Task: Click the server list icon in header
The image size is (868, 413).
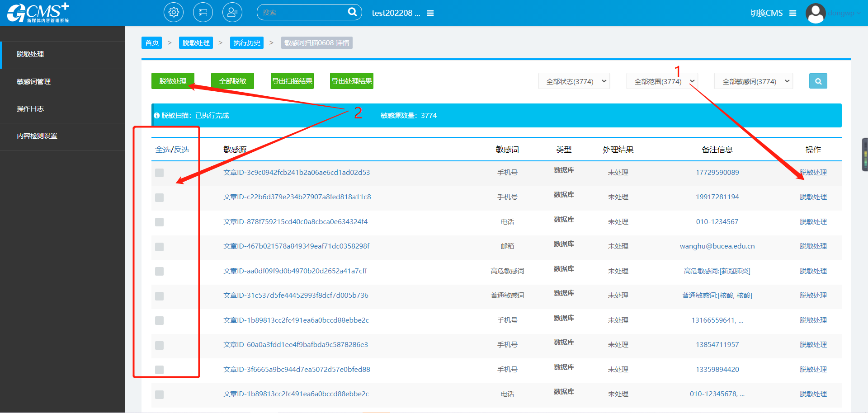Action: (203, 13)
